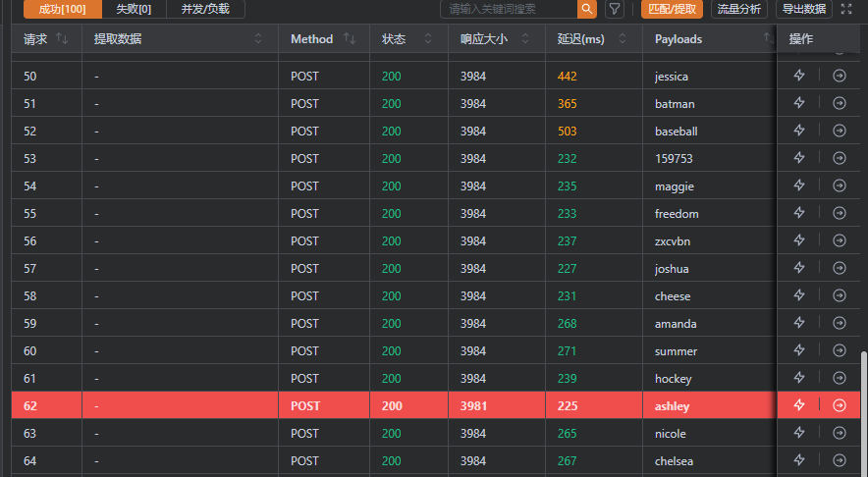The image size is (868, 477).
Task: Click the lightning icon for nicole row
Action: click(799, 433)
